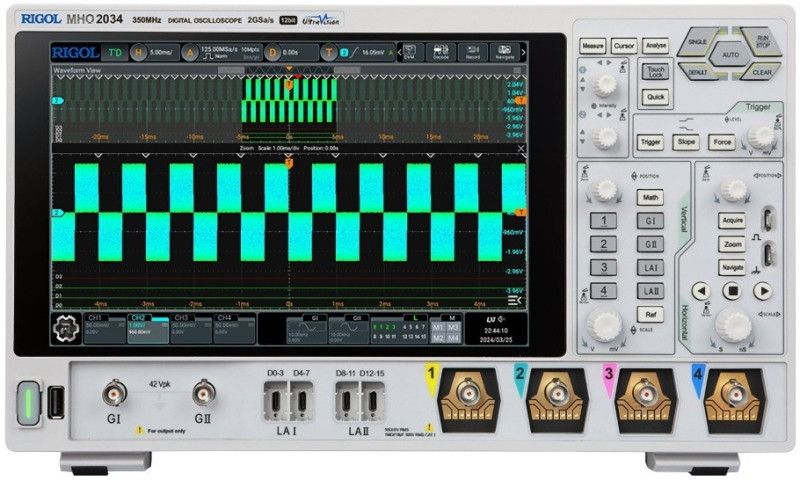
Task: Expand the toolbar with the right chevron
Action: point(524,52)
